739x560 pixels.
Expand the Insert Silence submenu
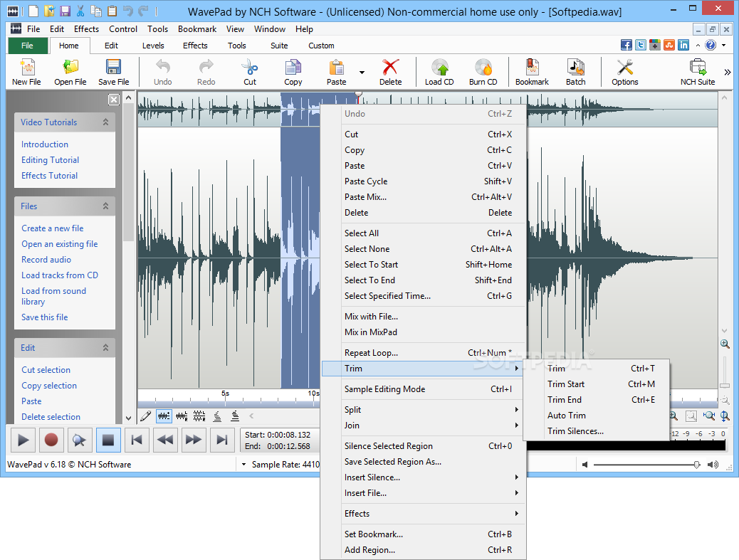[x=423, y=477]
